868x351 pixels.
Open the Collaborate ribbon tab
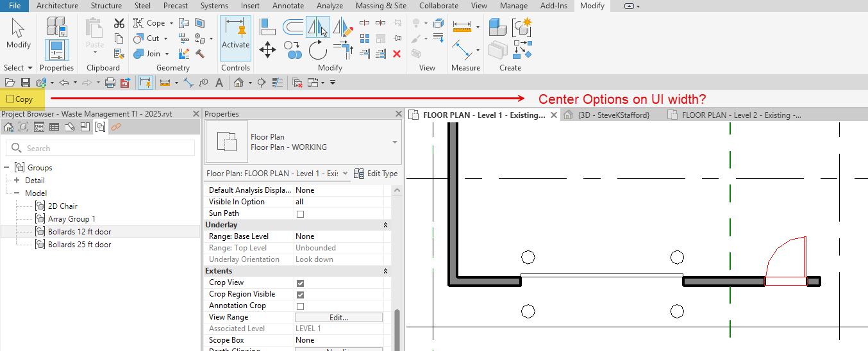[x=439, y=6]
